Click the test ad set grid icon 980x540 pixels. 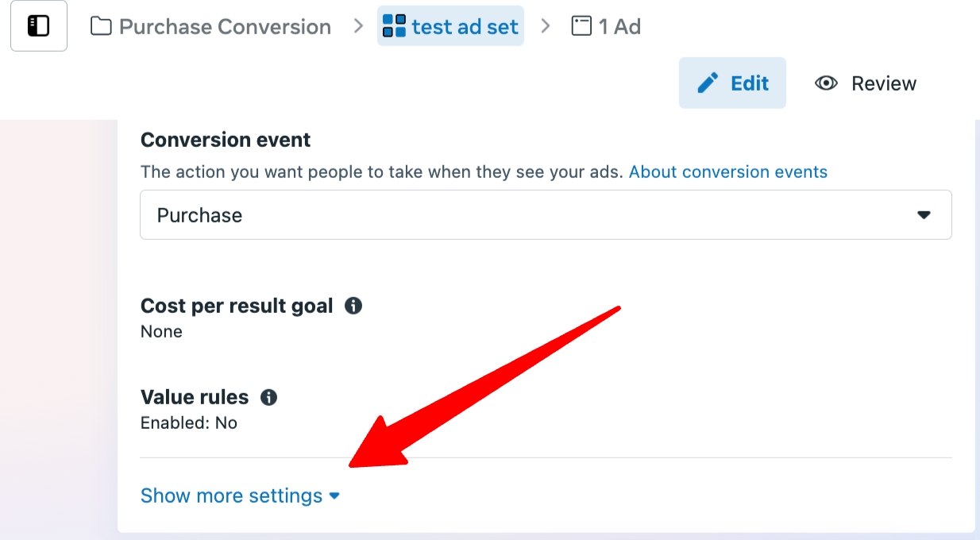pyautogui.click(x=394, y=26)
